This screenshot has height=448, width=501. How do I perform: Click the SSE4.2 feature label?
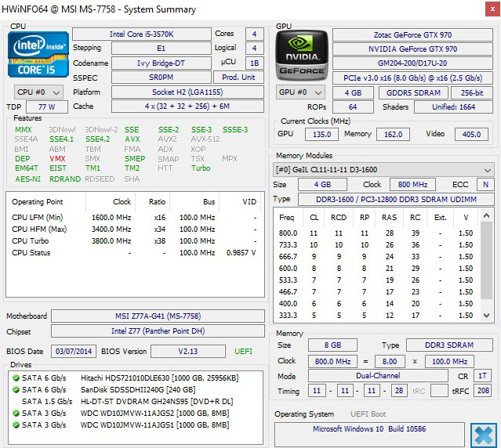coord(97,139)
